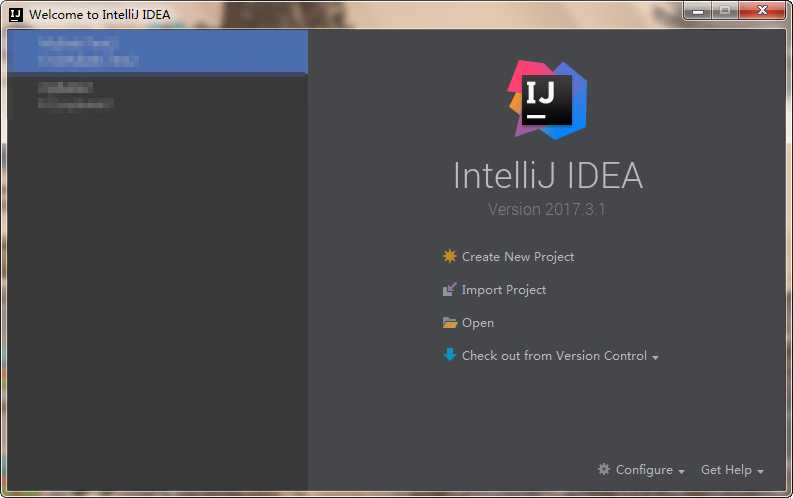The width and height of the screenshot is (793, 498).
Task: Click the IJ icon in title bar
Action: pos(16,15)
